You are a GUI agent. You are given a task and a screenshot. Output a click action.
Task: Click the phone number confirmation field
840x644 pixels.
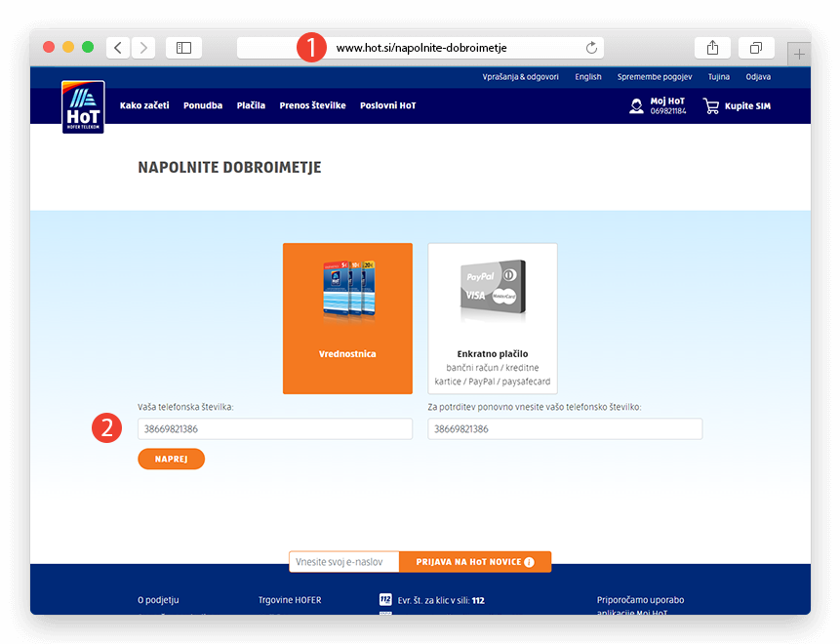pyautogui.click(x=565, y=429)
